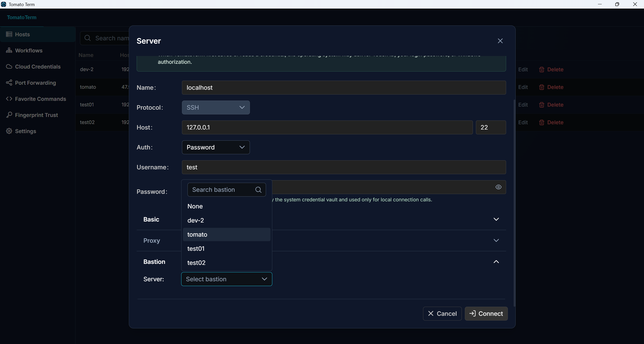Collapse the Bastion section chevron

tap(496, 262)
